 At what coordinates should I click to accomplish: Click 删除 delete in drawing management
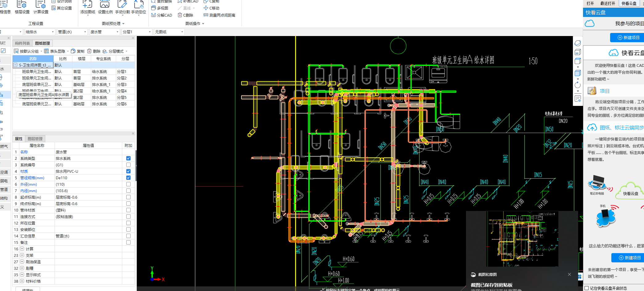coord(94,51)
